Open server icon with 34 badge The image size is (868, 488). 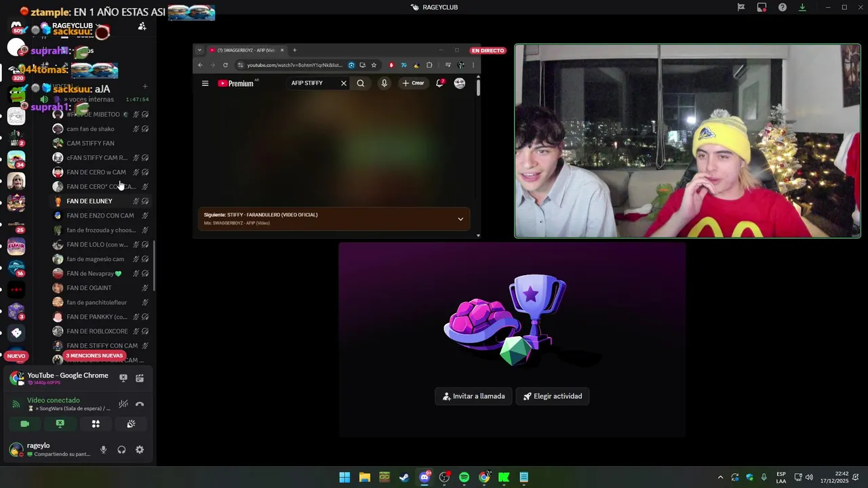click(16, 160)
